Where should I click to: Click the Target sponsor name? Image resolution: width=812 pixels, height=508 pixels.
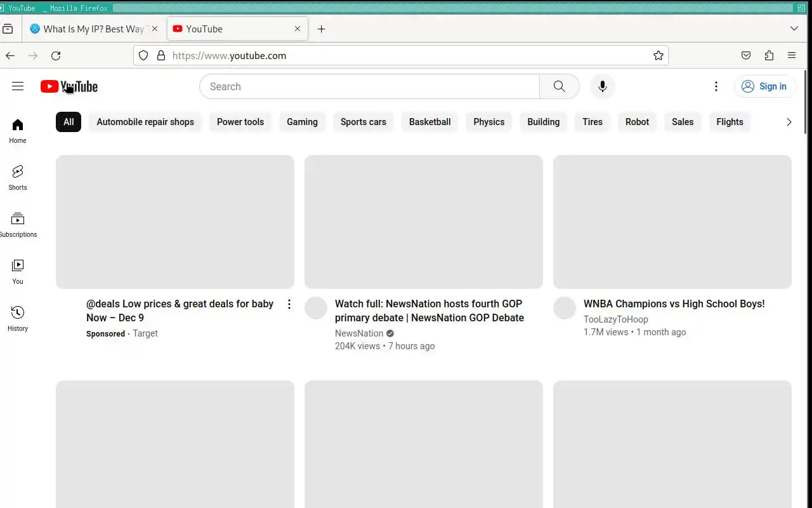(x=145, y=333)
